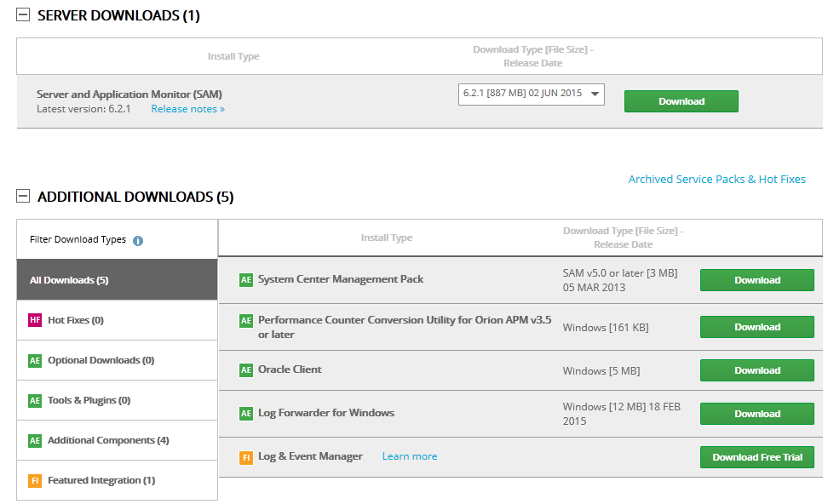The image size is (828, 504).
Task: Click AE icon of Performance Counter Conversion Utility
Action: [246, 320]
